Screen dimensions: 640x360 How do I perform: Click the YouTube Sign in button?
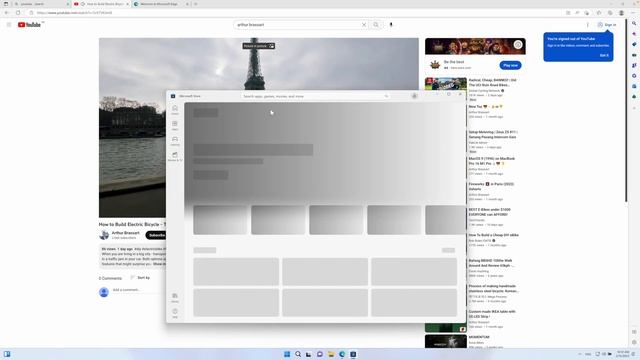[607, 25]
